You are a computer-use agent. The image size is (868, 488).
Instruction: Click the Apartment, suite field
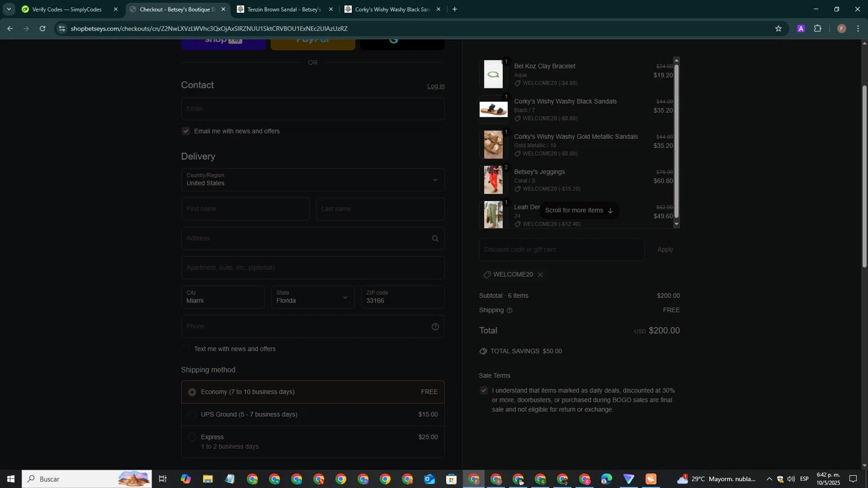(x=313, y=268)
